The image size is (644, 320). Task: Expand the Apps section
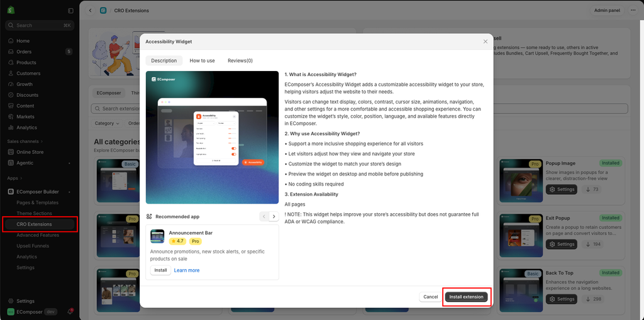[14, 179]
